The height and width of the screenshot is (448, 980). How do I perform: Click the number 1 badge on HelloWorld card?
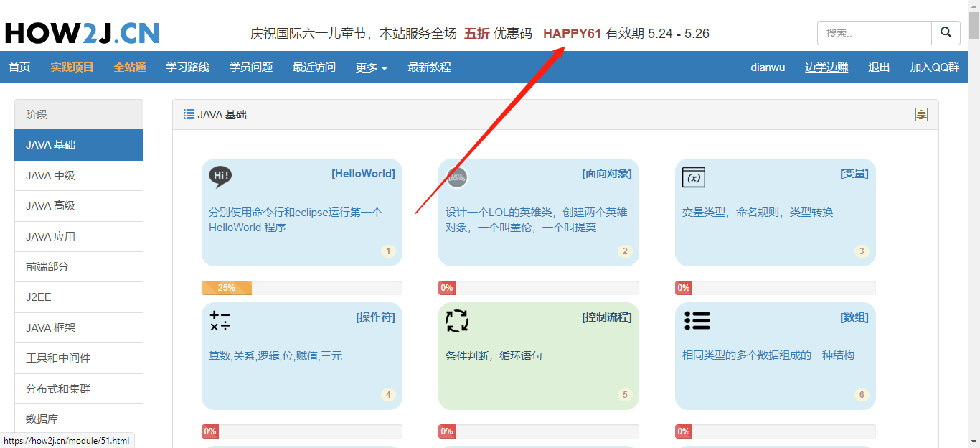[x=388, y=251]
